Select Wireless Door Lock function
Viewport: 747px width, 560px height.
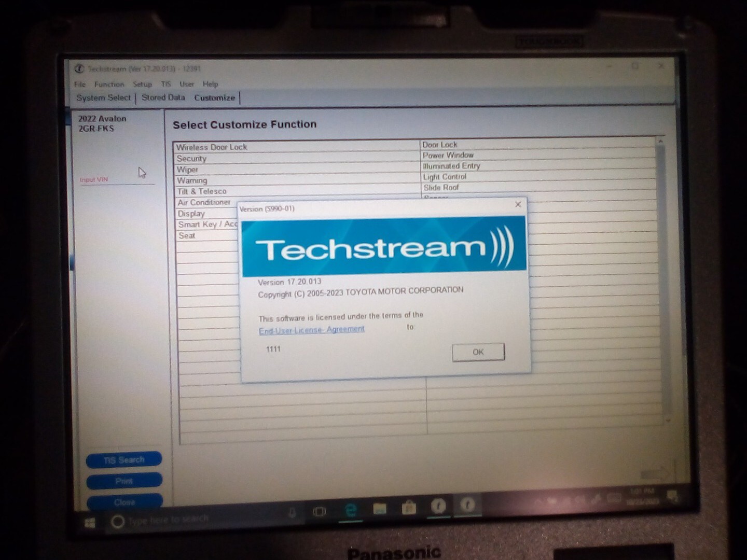tap(297, 147)
